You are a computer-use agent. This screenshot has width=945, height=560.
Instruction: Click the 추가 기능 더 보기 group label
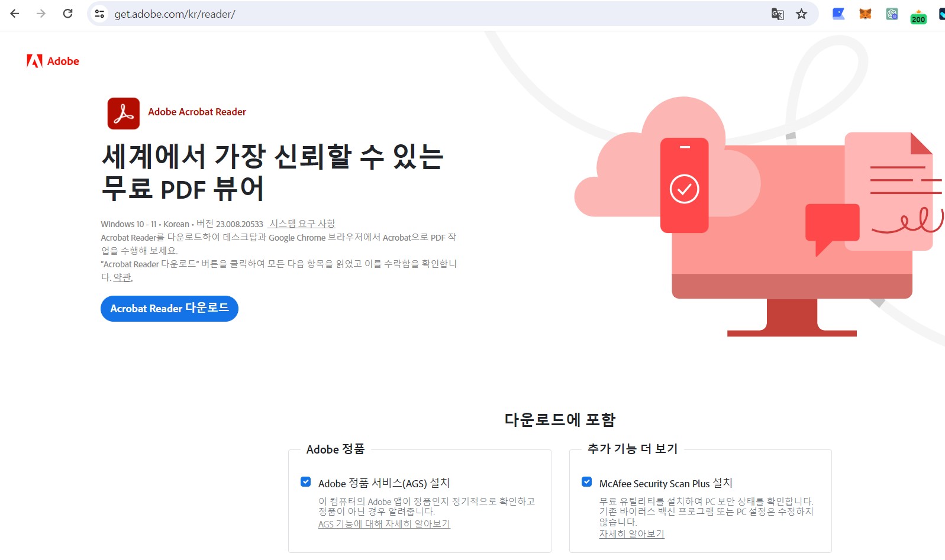[x=633, y=449]
